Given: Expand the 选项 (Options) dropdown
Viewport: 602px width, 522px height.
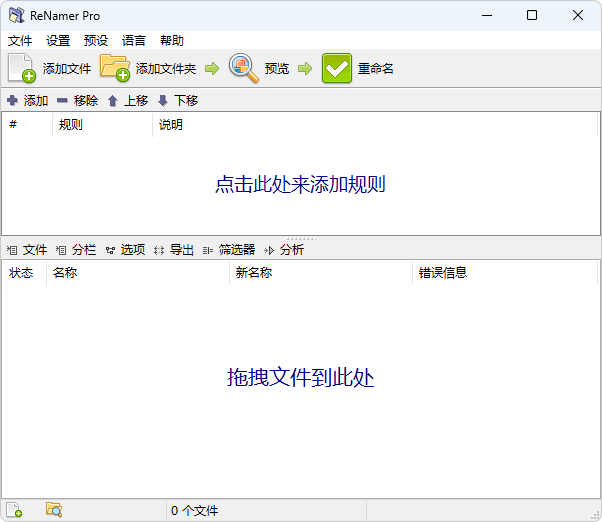Looking at the screenshot, I should [x=125, y=250].
